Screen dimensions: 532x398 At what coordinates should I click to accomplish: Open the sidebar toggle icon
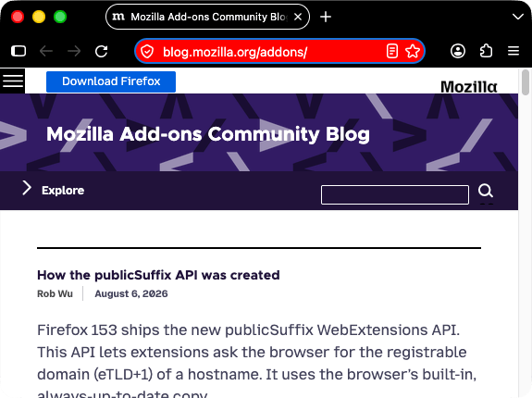pos(19,51)
